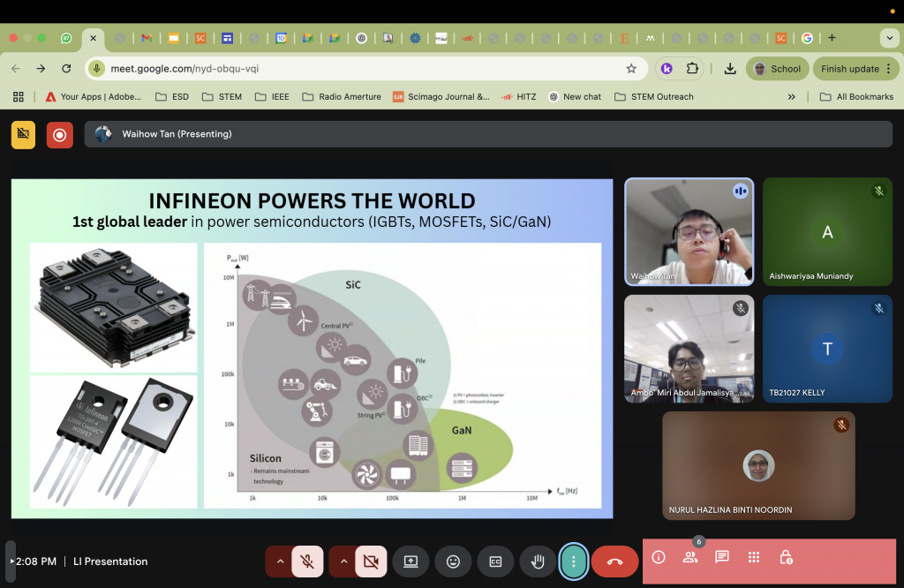Open the HITZ bookmark
The height and width of the screenshot is (588, 904).
tap(519, 97)
